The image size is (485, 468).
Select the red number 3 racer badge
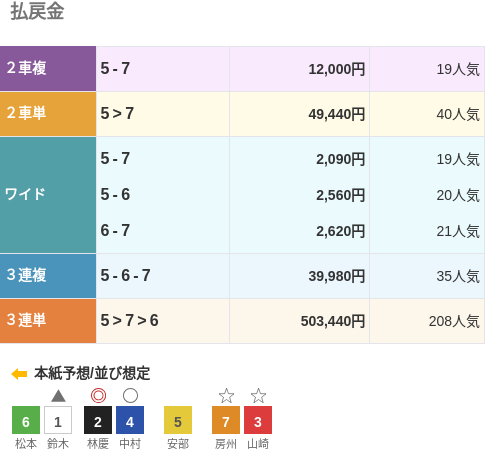258,420
